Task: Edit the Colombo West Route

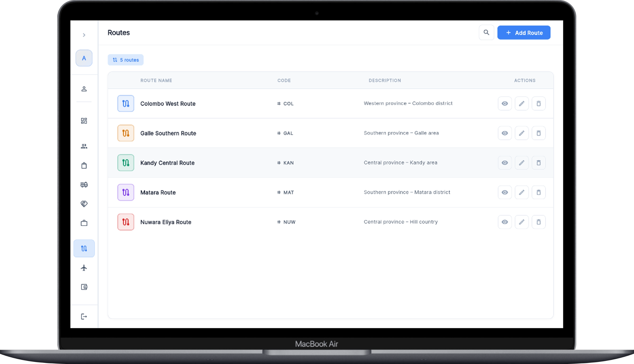Action: (522, 103)
